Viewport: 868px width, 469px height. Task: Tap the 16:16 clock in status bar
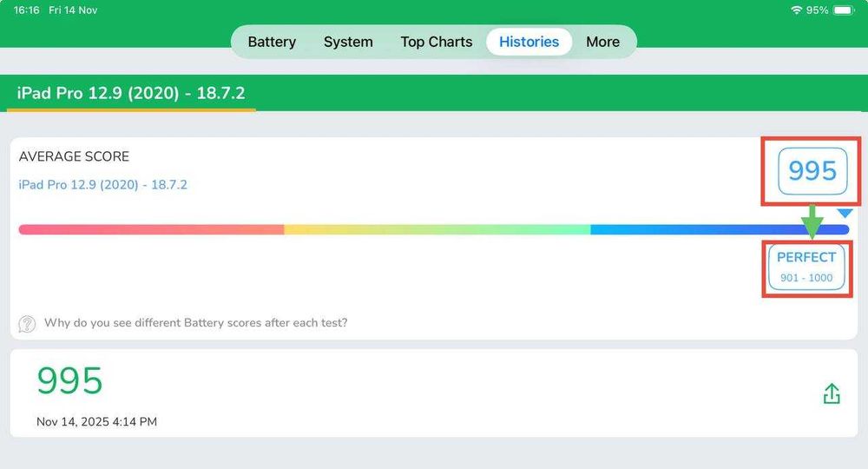(x=26, y=10)
